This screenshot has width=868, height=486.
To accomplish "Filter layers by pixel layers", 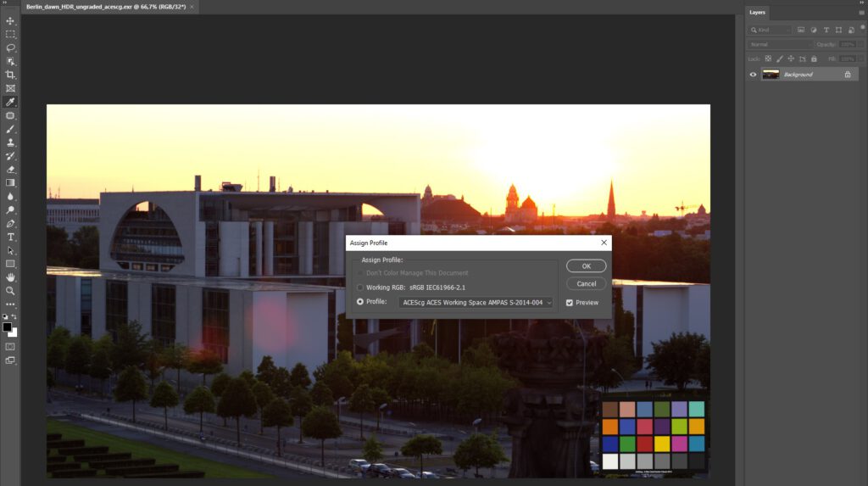I will pos(801,30).
